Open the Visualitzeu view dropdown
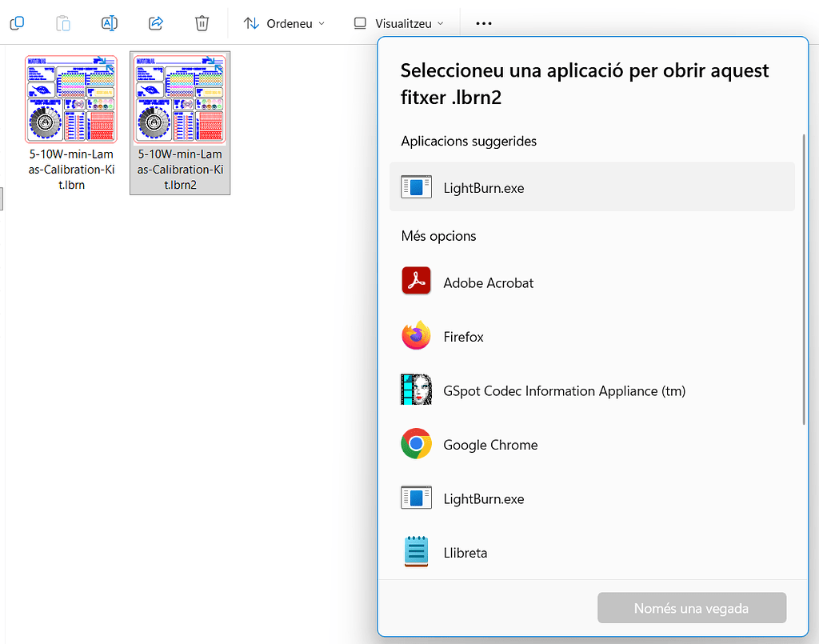This screenshot has height=644, width=819. (398, 23)
